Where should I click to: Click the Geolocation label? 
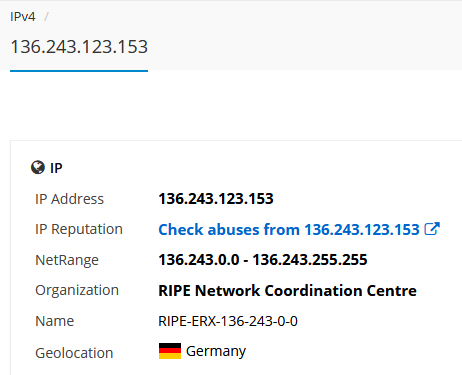pyautogui.click(x=74, y=353)
